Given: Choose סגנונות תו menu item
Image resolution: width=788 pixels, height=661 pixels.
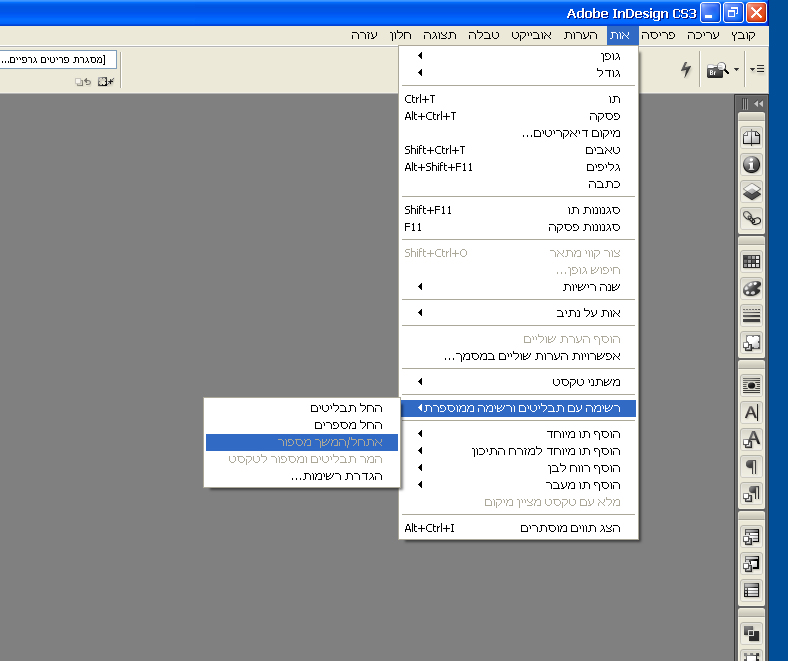Looking at the screenshot, I should [x=518, y=210].
